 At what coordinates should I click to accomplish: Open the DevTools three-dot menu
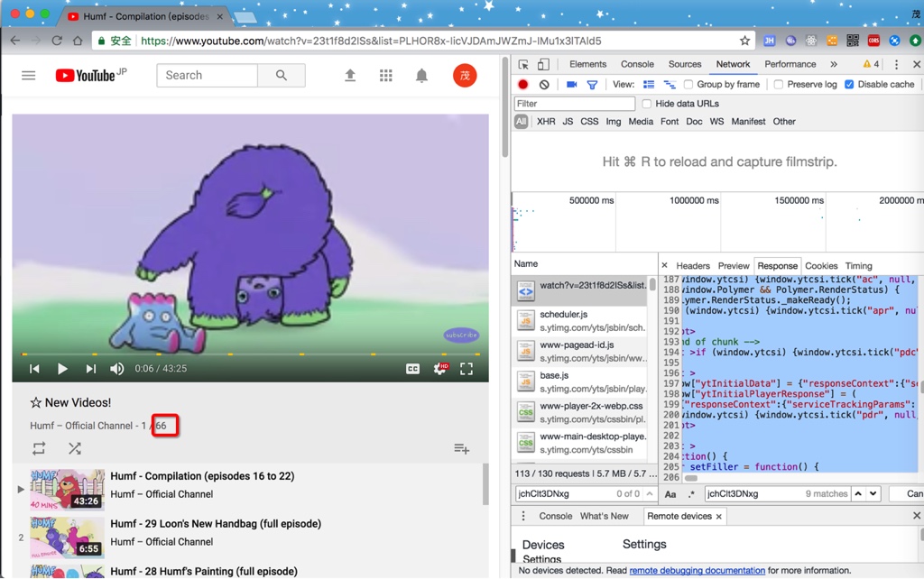896,64
